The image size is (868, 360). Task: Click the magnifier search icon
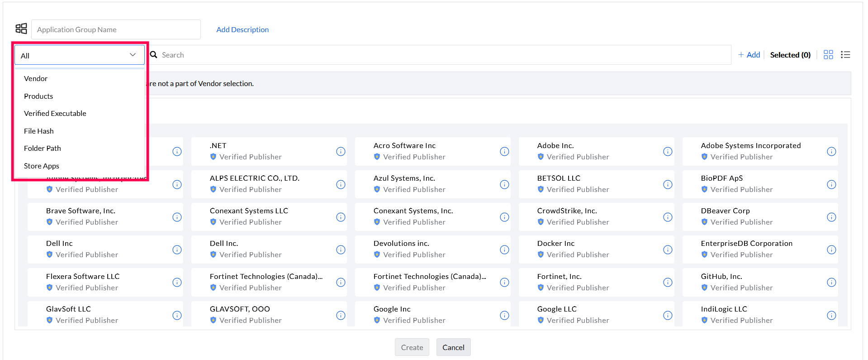point(154,55)
